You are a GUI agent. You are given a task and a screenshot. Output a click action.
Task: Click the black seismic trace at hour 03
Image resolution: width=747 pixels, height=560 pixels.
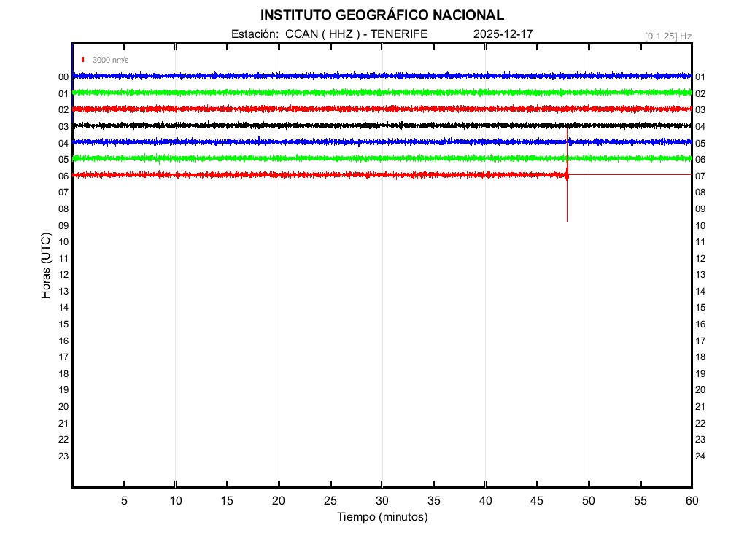pos(292,125)
